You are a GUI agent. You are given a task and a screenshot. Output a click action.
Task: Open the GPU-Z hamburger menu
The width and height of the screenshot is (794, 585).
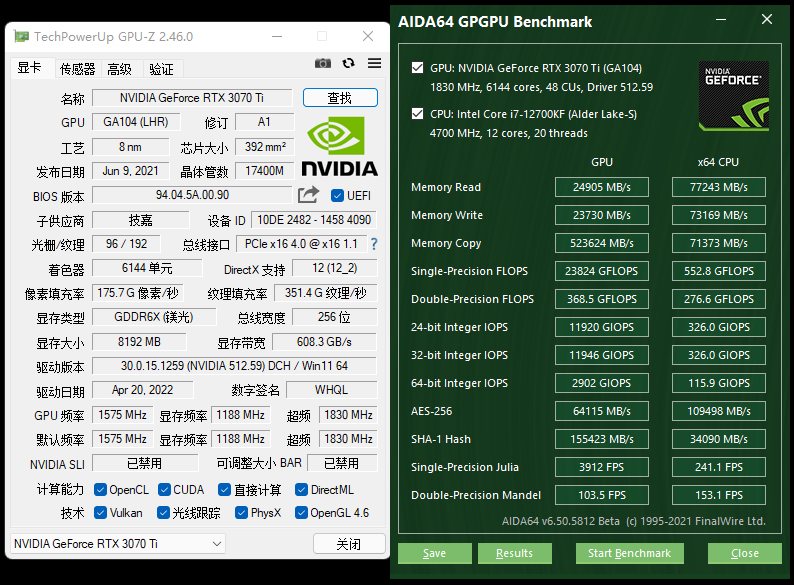click(x=374, y=63)
